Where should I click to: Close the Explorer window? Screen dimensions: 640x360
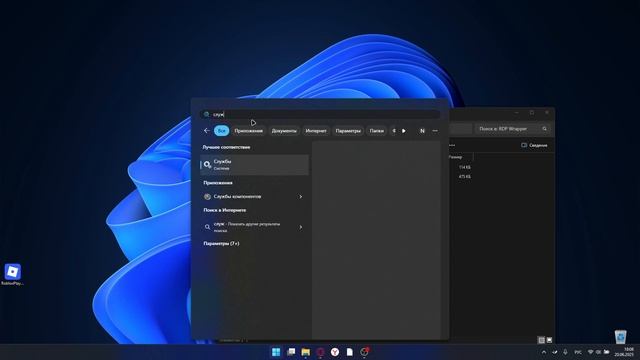tap(547, 113)
